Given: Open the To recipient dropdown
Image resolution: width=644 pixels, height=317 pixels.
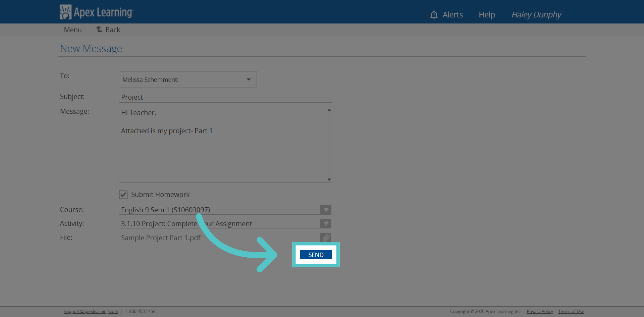Looking at the screenshot, I should click(x=188, y=80).
